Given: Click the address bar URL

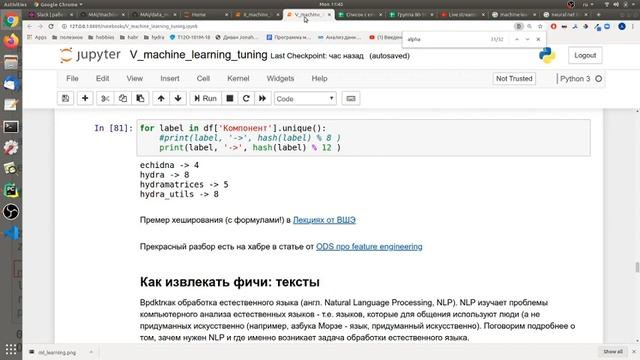Looking at the screenshot, I should (x=133, y=26).
